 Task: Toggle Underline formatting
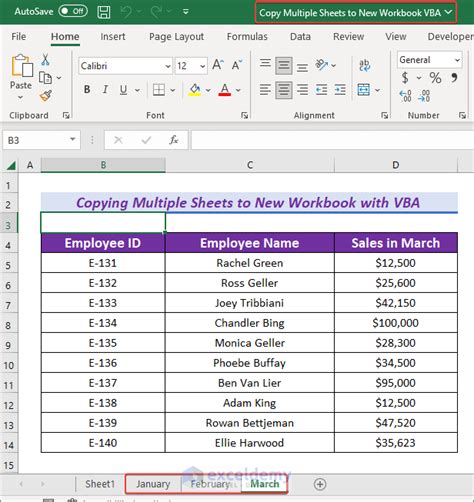pos(123,90)
